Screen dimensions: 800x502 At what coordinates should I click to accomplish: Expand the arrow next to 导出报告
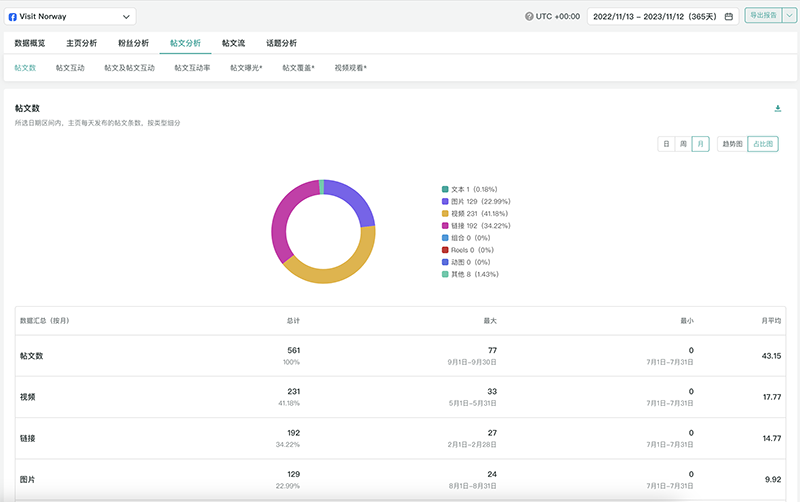point(789,17)
